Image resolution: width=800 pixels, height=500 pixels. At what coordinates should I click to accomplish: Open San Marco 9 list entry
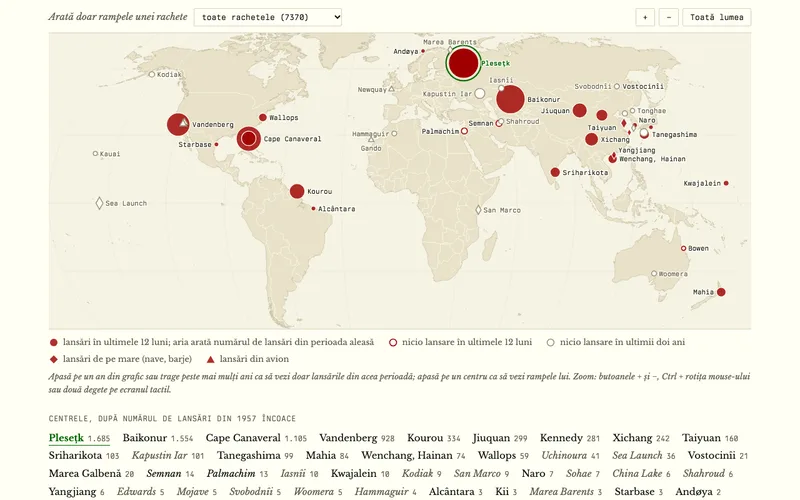point(482,473)
